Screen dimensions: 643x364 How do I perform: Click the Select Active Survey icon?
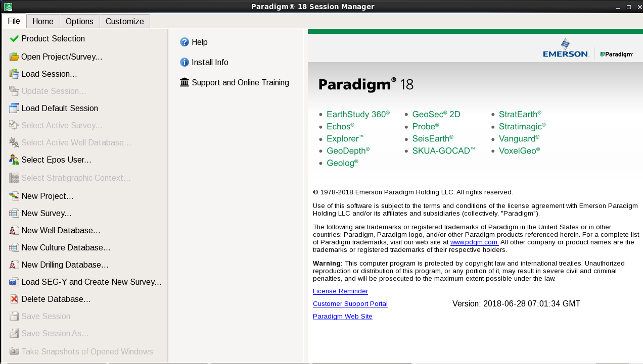[14, 125]
